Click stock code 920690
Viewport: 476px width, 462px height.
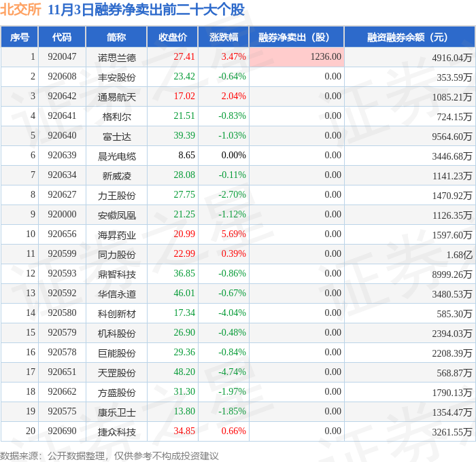(x=62, y=431)
